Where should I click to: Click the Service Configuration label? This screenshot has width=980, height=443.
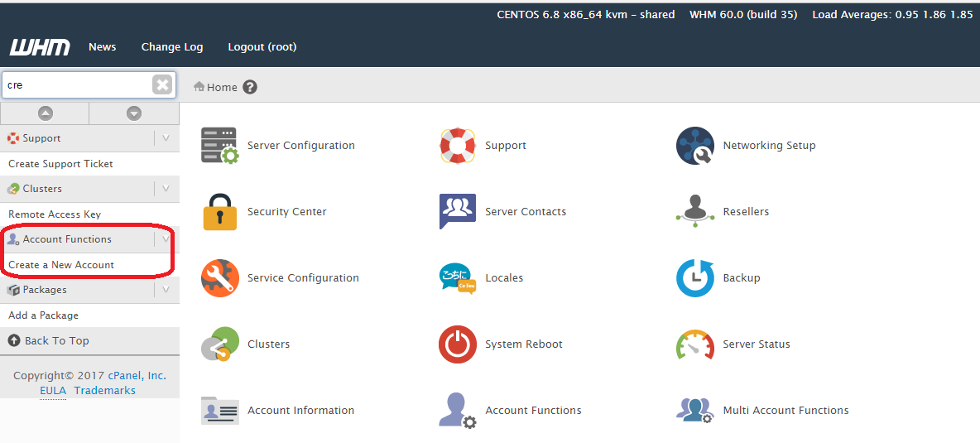point(303,278)
